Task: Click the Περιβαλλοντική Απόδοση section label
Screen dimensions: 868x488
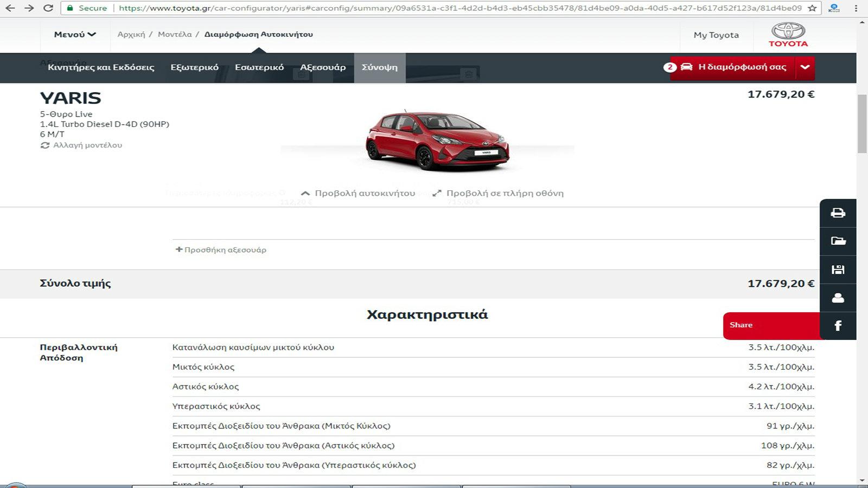Action: click(79, 352)
